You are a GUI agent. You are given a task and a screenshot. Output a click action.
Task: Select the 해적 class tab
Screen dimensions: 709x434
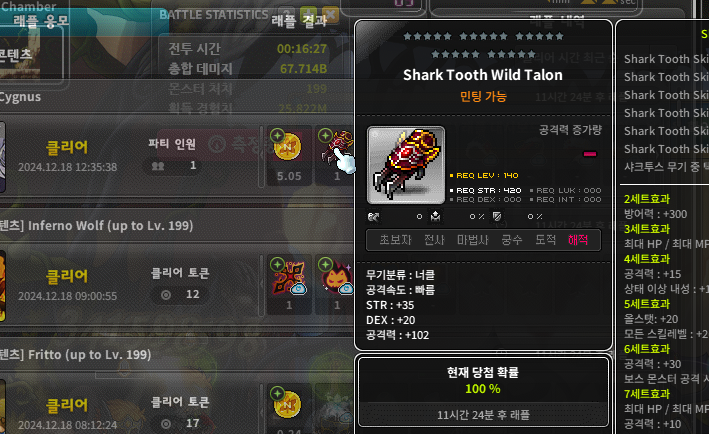tap(577, 240)
